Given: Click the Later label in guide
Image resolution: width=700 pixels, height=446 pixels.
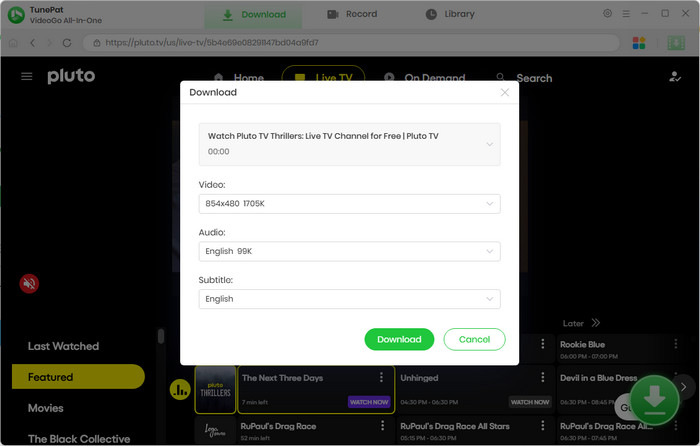Looking at the screenshot, I should click(573, 323).
